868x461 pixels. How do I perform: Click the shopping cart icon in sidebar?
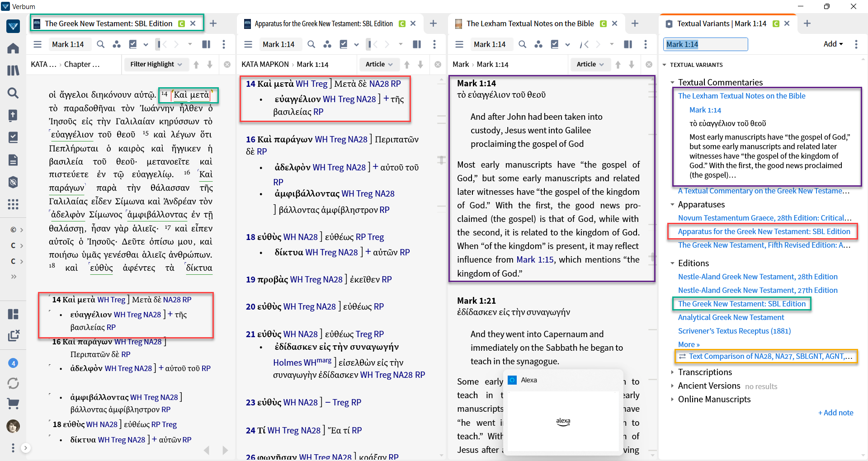click(13, 403)
